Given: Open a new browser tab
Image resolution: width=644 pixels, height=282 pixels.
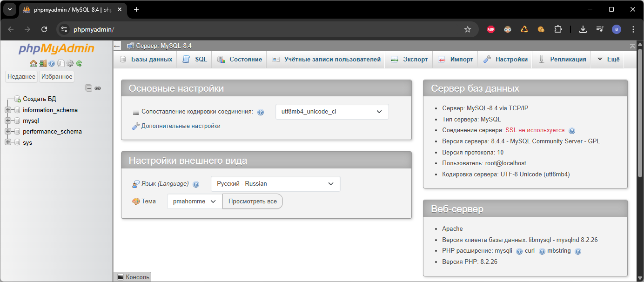Looking at the screenshot, I should tap(136, 9).
